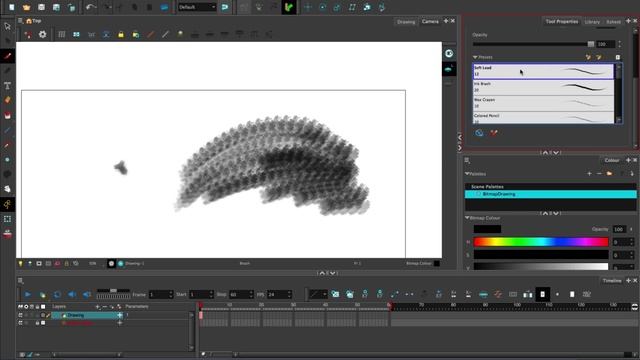Collapse the Presets section
Image resolution: width=640 pixels, height=360 pixels.
(x=475, y=57)
